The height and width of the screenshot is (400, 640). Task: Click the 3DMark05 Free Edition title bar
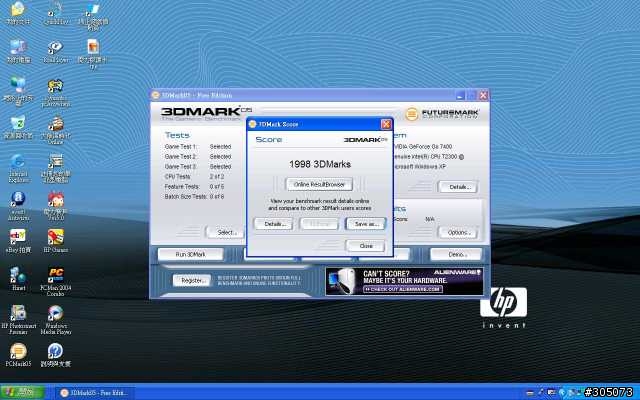point(302,95)
